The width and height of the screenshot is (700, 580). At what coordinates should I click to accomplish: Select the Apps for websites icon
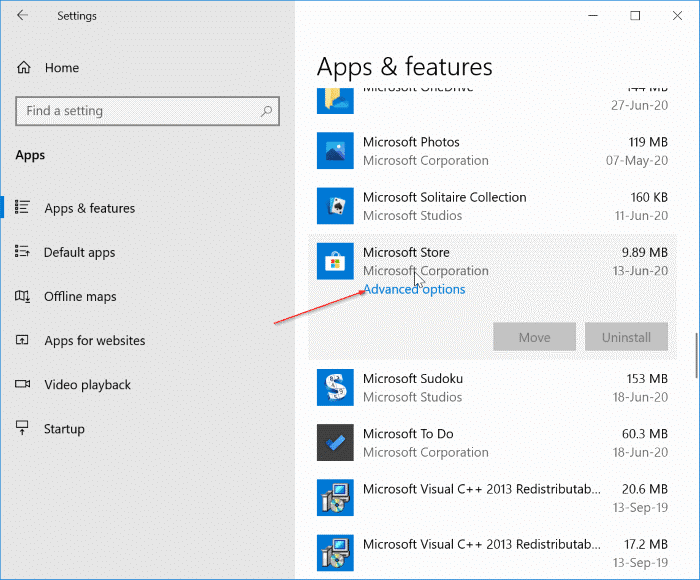22,340
